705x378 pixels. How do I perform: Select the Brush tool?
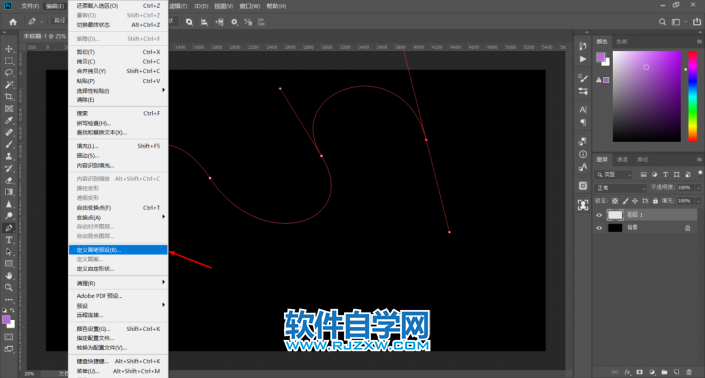(x=9, y=144)
